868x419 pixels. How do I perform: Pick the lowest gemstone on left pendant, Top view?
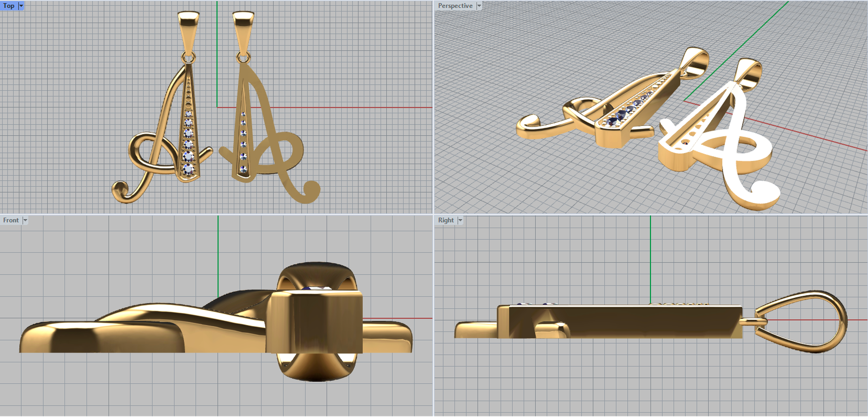188,169
